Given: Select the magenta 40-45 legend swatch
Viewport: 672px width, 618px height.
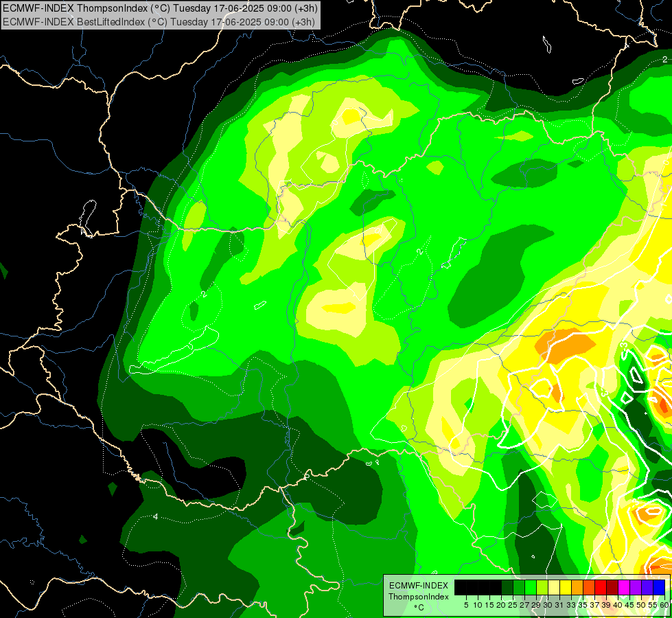Looking at the screenshot, I should (624, 587).
